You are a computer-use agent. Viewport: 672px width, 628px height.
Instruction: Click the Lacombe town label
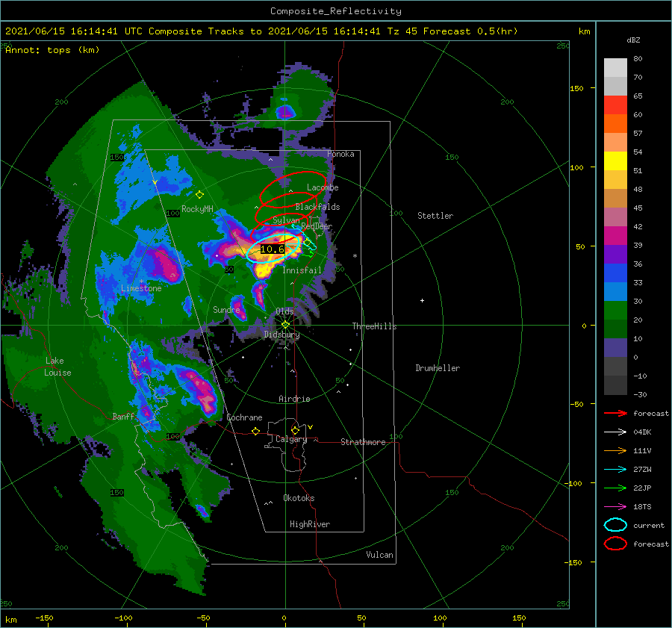coord(323,187)
